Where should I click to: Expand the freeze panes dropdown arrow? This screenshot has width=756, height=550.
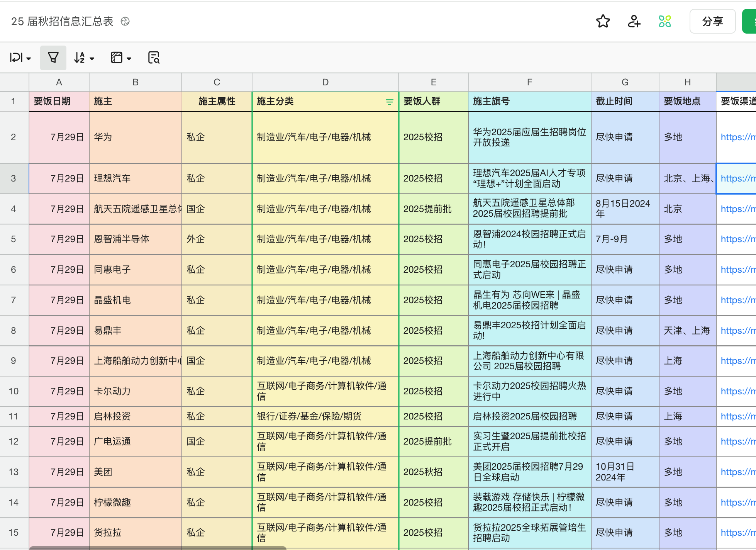(129, 59)
